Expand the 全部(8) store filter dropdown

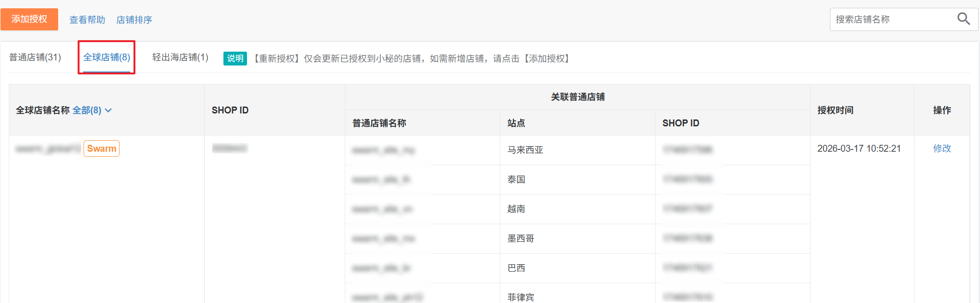click(92, 110)
